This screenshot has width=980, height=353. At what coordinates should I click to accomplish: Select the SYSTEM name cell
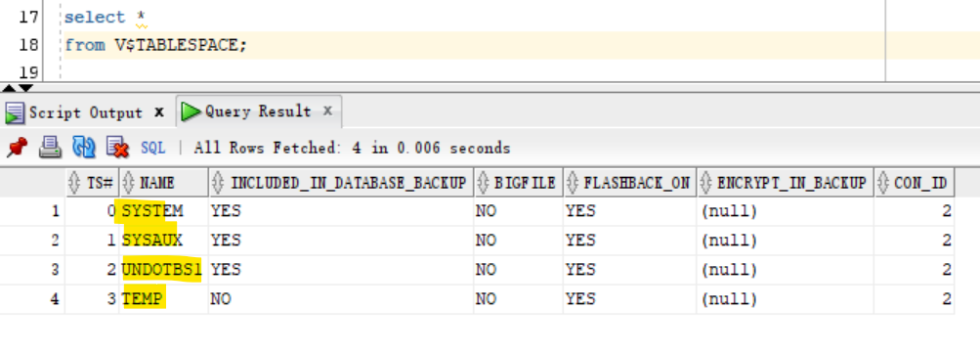tap(164, 211)
